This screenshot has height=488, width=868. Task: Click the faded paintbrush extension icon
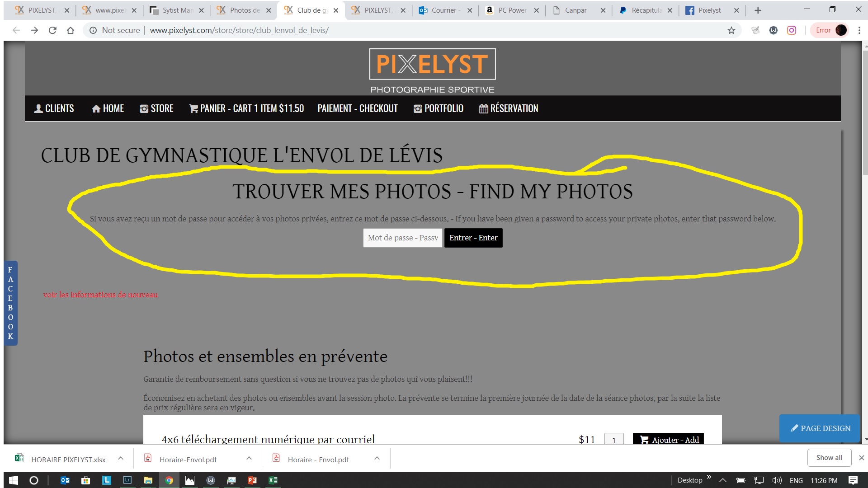[755, 30]
